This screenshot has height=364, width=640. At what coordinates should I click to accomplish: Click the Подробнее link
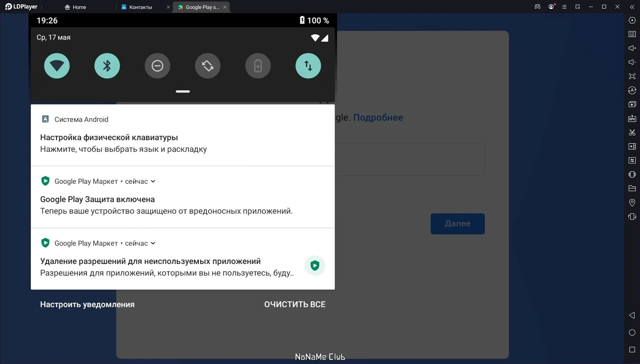coord(378,118)
